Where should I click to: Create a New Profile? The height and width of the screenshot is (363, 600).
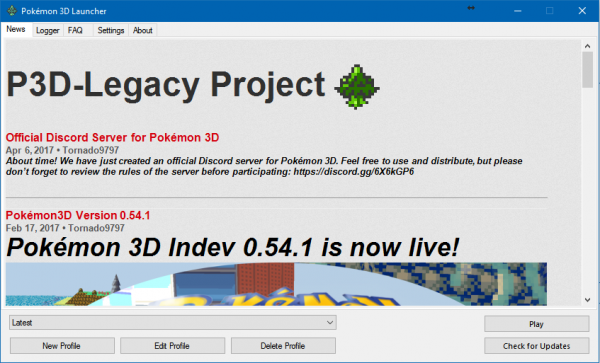(62, 346)
